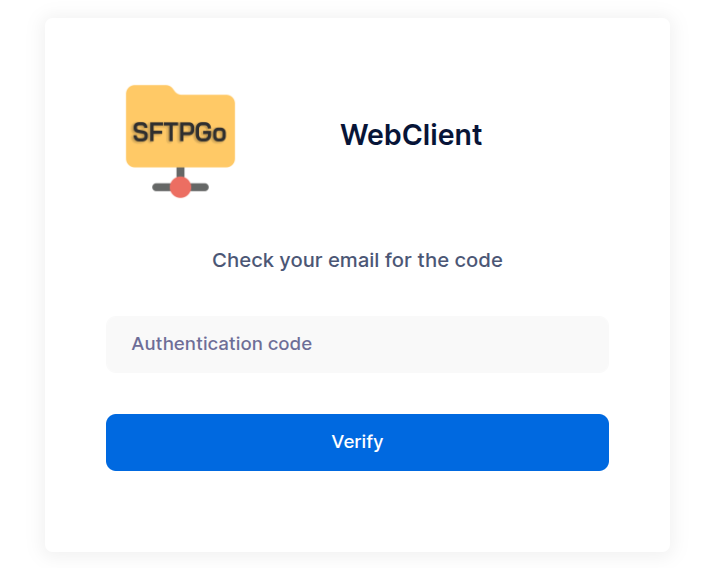Focus the Authentication code field

click(x=357, y=344)
